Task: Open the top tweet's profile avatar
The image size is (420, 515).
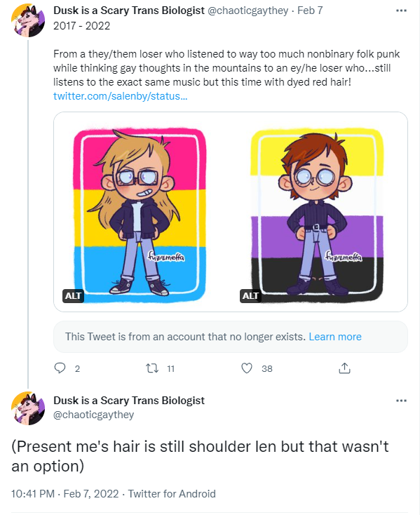Action: pyautogui.click(x=28, y=20)
